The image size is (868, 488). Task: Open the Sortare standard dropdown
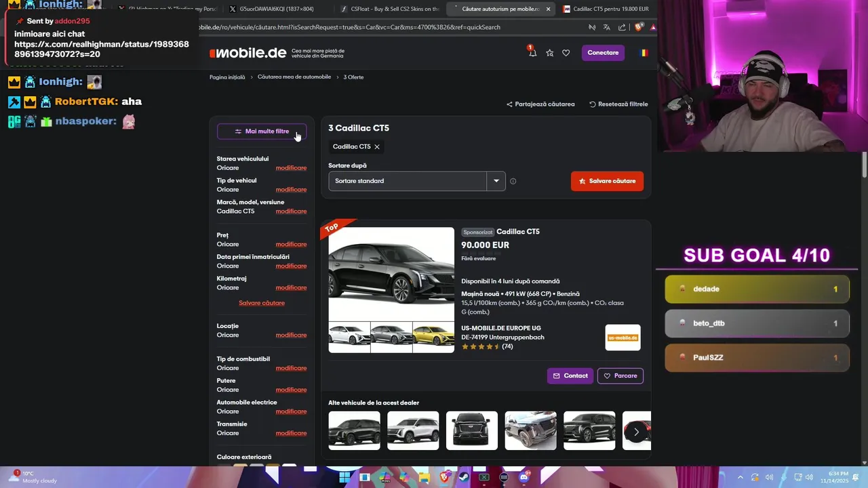pyautogui.click(x=417, y=181)
